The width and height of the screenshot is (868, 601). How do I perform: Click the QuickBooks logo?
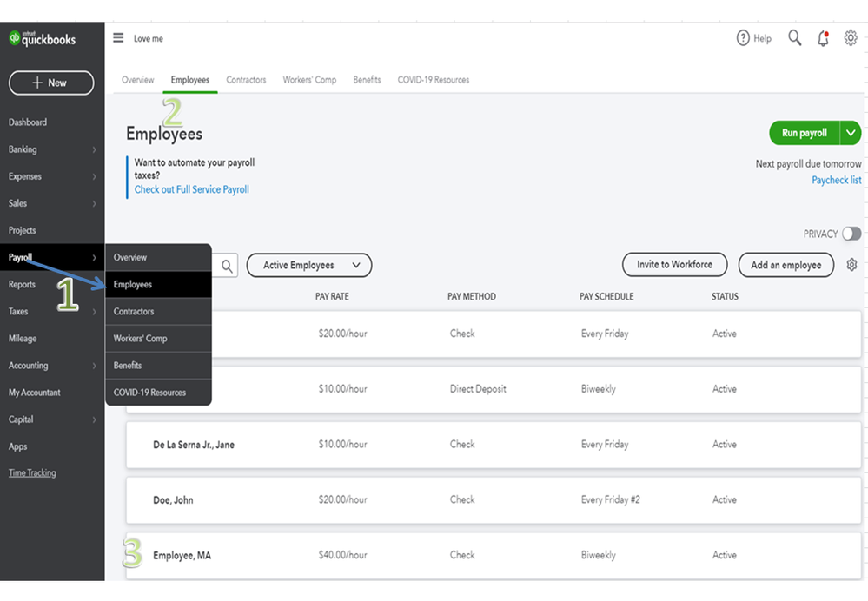click(42, 38)
